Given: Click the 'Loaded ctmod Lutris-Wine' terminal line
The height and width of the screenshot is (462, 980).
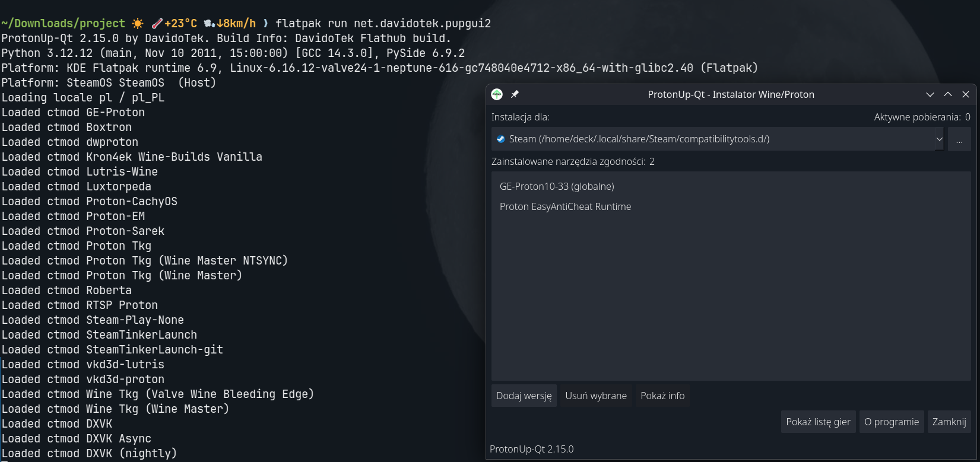Looking at the screenshot, I should [80, 172].
